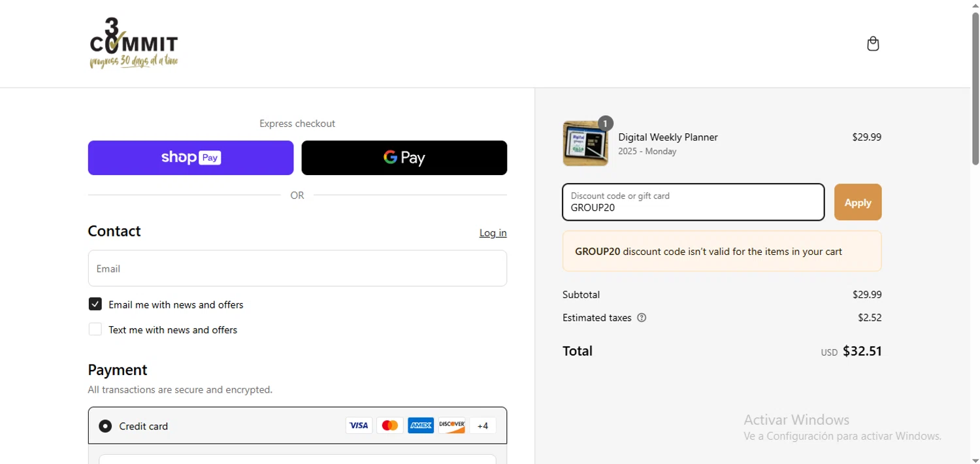Click the page vertical scrollbar thumb
The image size is (980, 464).
click(975, 88)
